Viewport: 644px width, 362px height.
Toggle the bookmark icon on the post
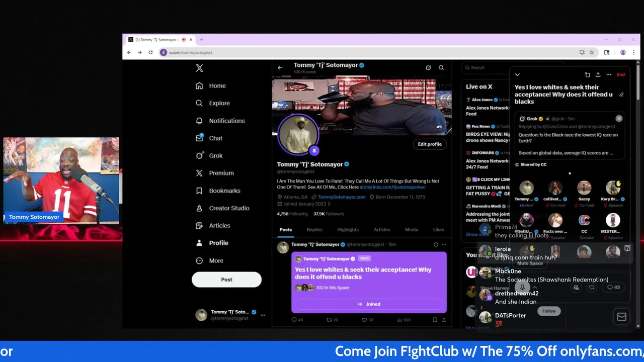435,320
